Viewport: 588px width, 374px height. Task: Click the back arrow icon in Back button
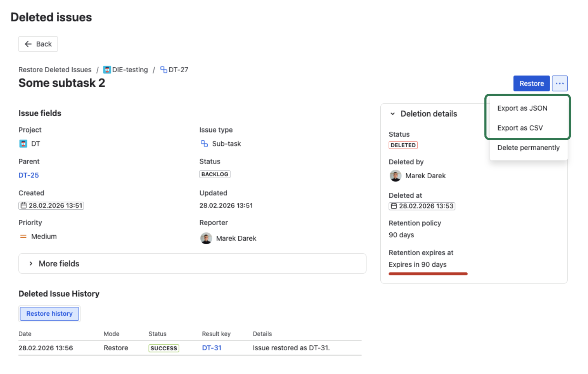[28, 44]
